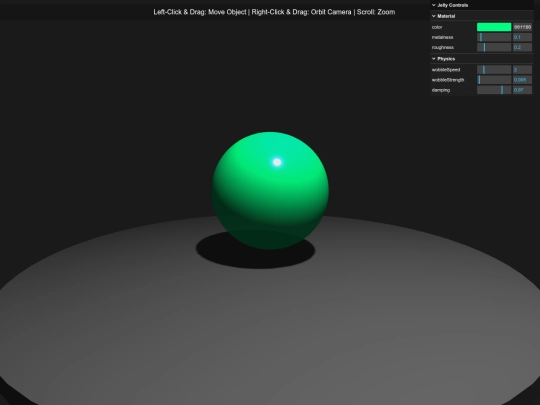Click the 'metalness' label text
540x405 pixels.
(442, 37)
